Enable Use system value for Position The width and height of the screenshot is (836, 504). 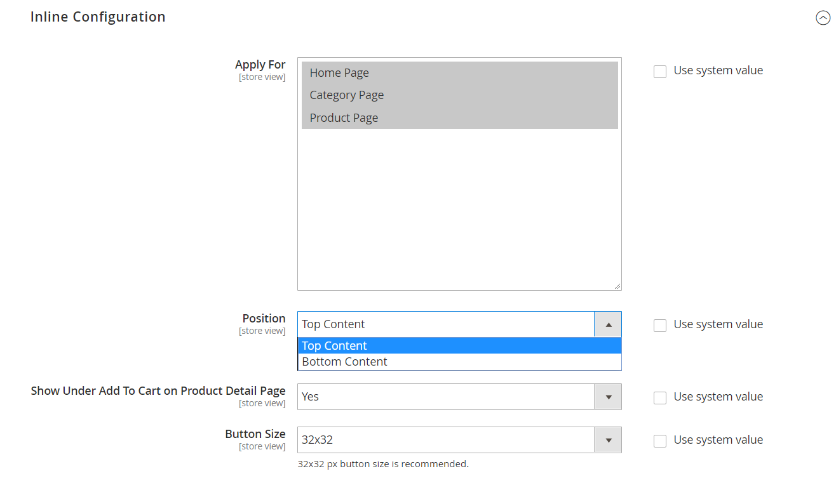tap(660, 326)
